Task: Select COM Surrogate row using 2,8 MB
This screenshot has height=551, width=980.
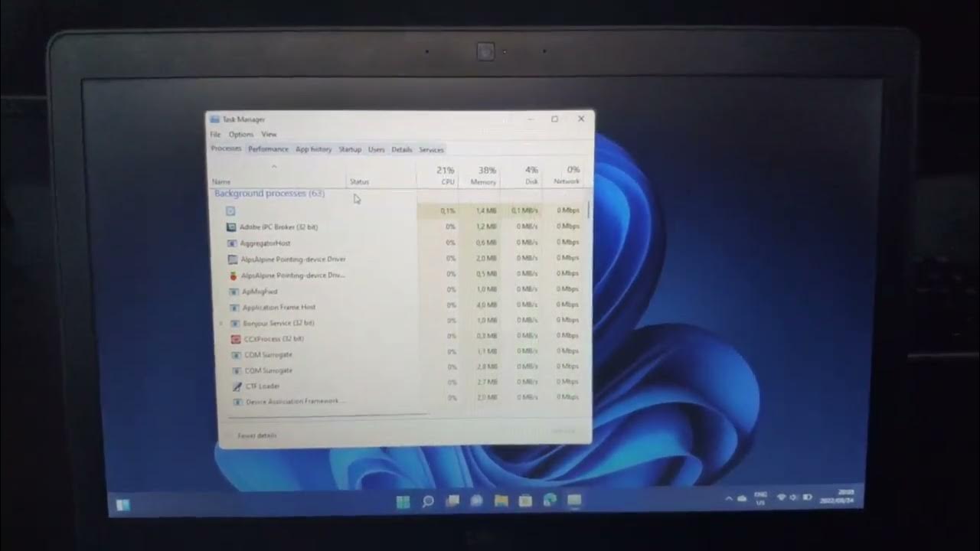Action: click(x=400, y=368)
